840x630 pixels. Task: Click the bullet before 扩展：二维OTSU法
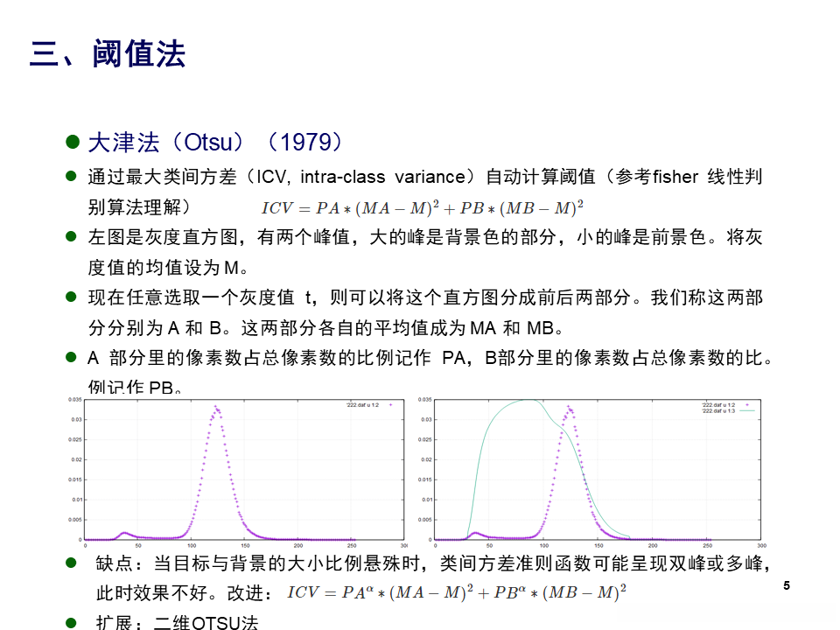tap(71, 622)
